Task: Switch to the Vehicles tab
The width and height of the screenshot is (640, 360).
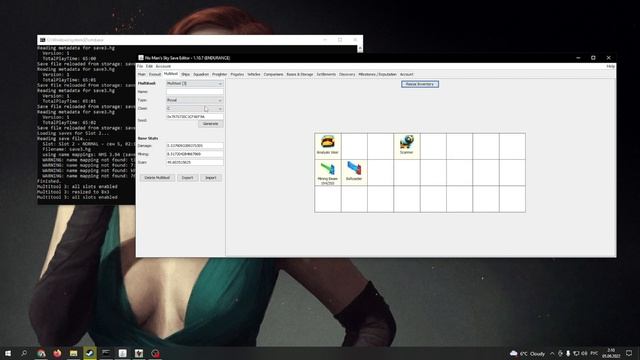Action: click(253, 74)
